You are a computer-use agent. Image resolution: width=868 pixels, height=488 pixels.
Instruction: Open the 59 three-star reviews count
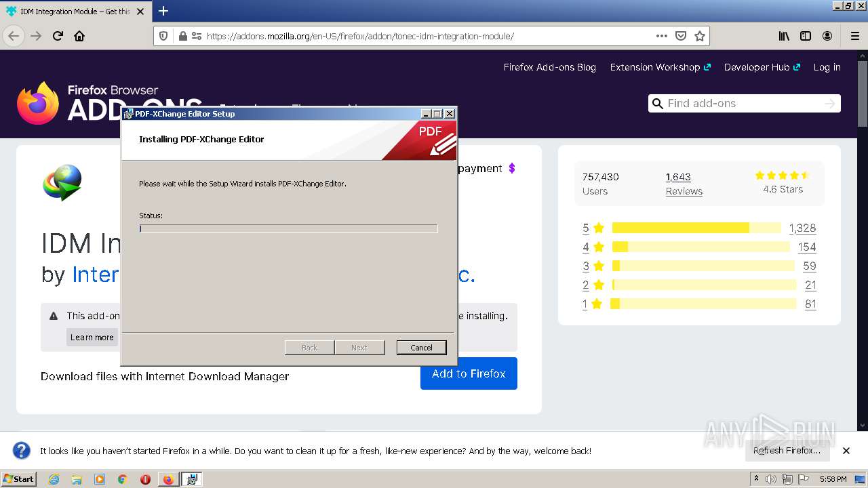coord(809,266)
